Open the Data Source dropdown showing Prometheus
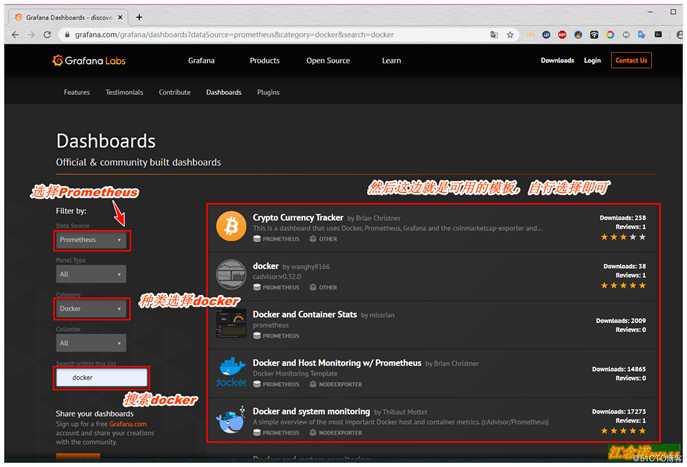687x467 pixels. (91, 240)
